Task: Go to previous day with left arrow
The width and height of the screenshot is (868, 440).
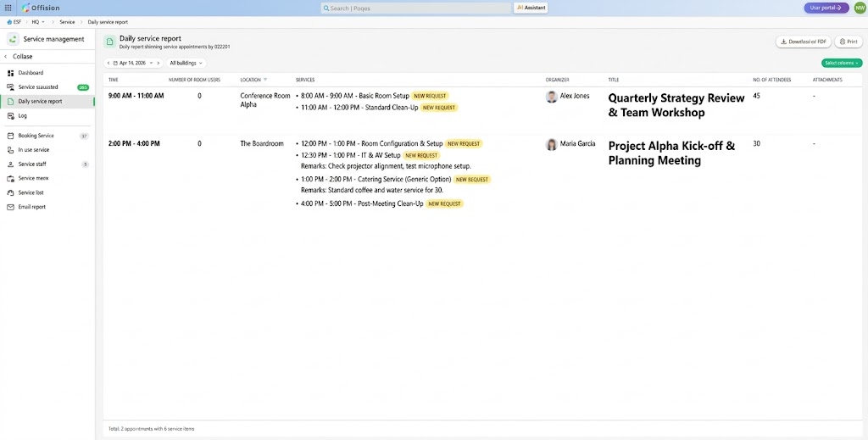Action: pos(109,63)
